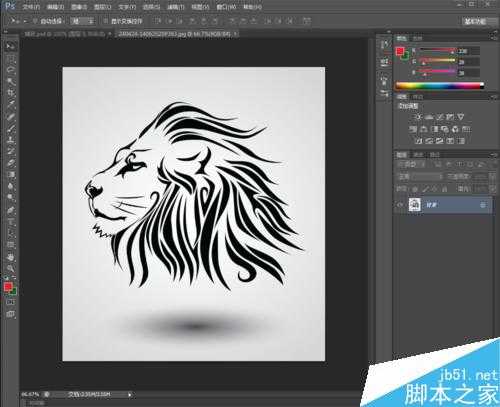The height and width of the screenshot is (407, 500).
Task: Open the File menu
Action: click(31, 7)
